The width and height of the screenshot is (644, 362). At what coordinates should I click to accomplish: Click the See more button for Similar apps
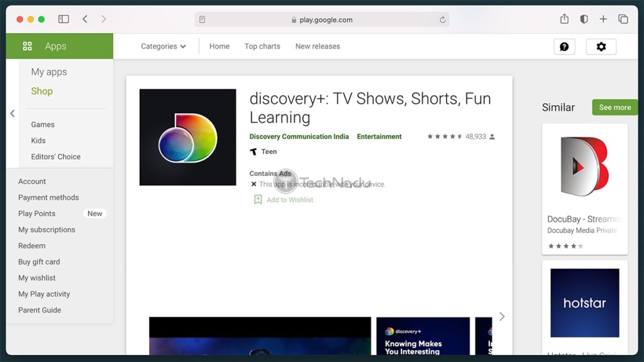click(615, 107)
